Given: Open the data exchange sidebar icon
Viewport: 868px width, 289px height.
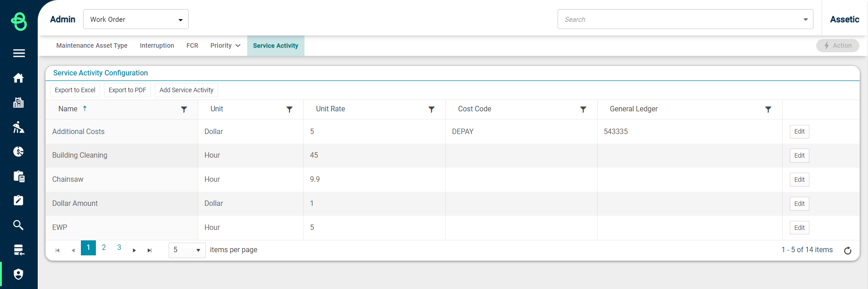Looking at the screenshot, I should [x=19, y=249].
